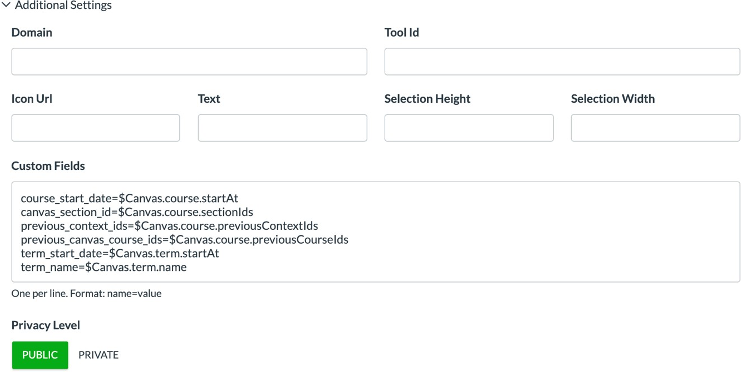The image size is (742, 372).
Task: Click the previous_context_ids line
Action: (x=169, y=226)
